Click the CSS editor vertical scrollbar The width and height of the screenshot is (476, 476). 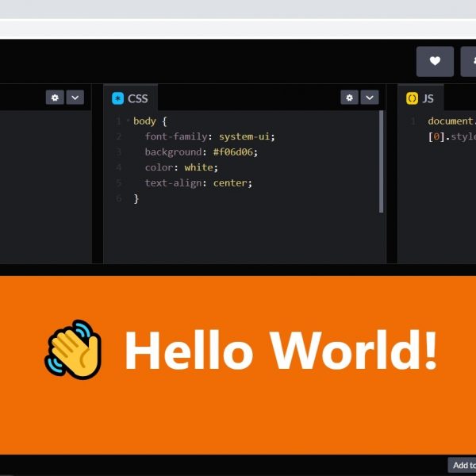tap(382, 160)
